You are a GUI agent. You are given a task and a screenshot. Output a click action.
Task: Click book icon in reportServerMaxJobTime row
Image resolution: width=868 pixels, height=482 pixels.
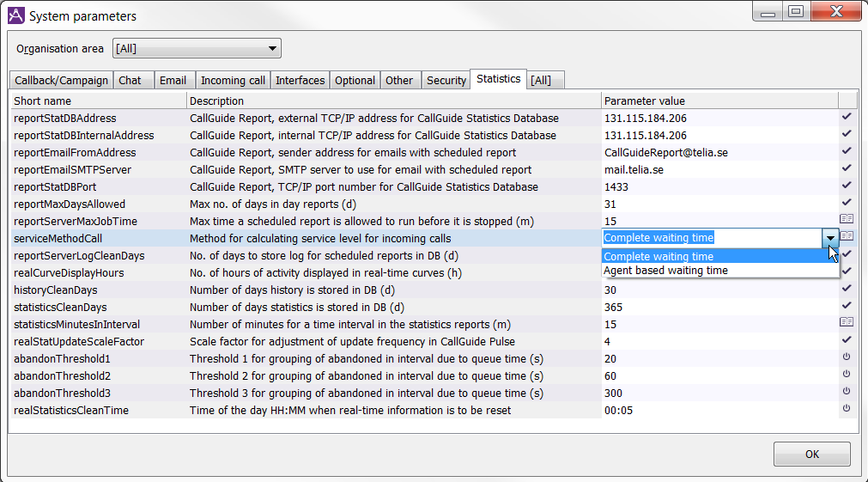(847, 220)
